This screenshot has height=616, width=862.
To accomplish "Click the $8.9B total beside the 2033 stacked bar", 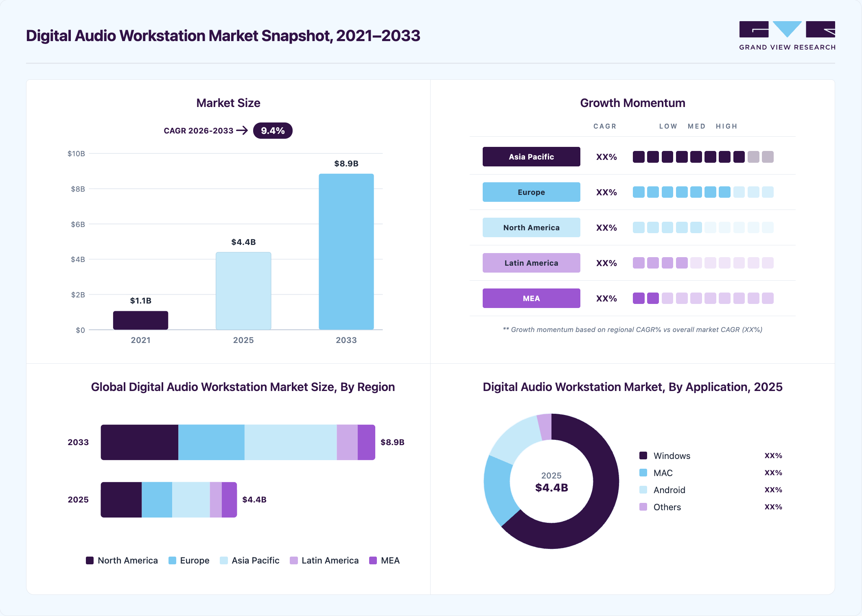I will coord(392,442).
